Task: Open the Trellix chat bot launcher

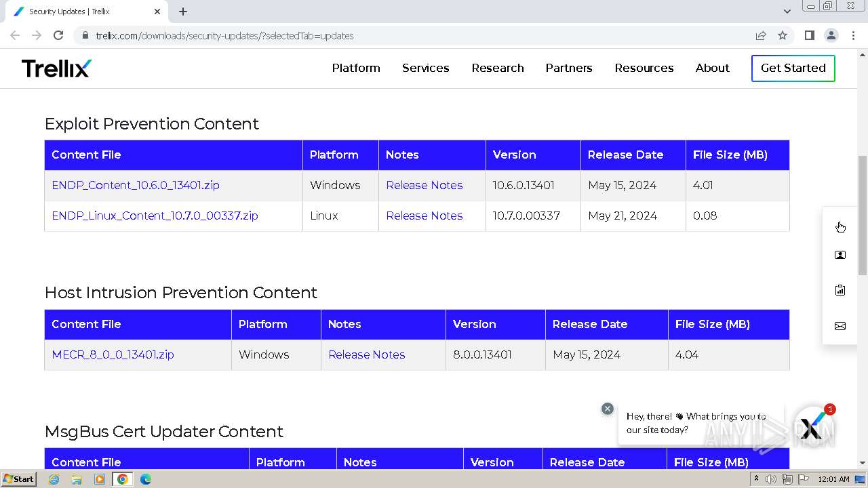Action: (x=813, y=427)
